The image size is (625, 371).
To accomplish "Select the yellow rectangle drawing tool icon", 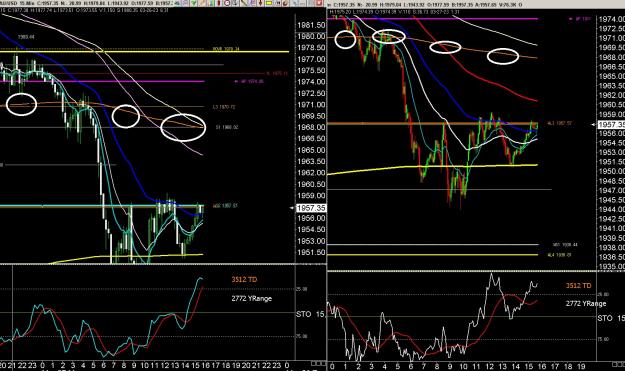I will [269, 3].
